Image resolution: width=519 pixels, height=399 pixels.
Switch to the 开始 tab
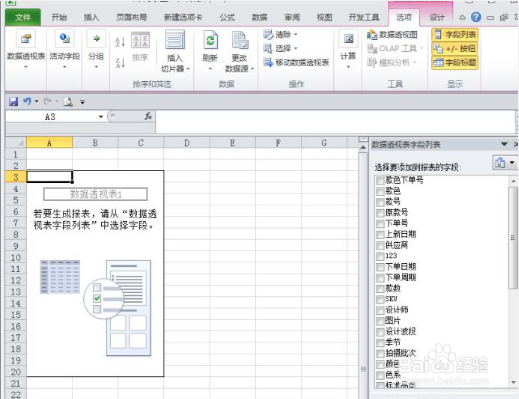[59, 17]
